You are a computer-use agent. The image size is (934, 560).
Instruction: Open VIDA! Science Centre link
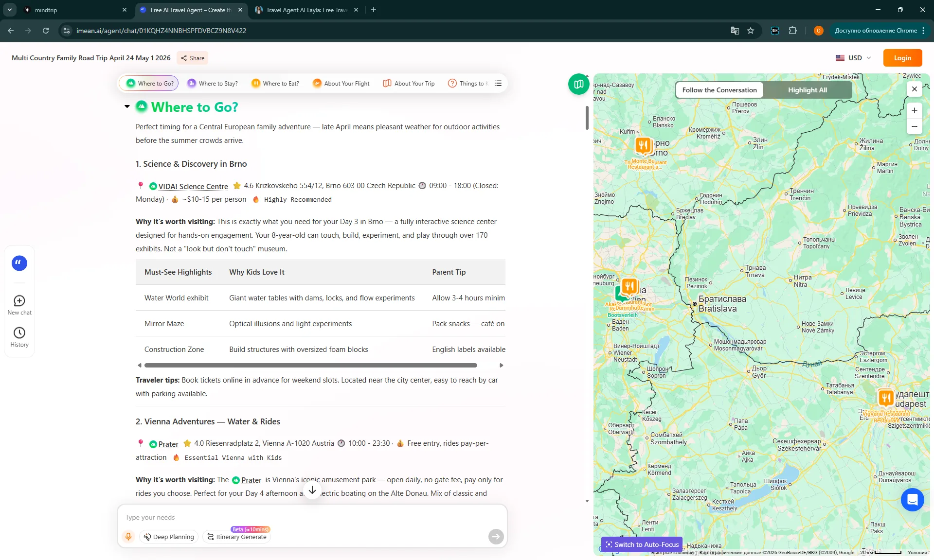tap(193, 186)
